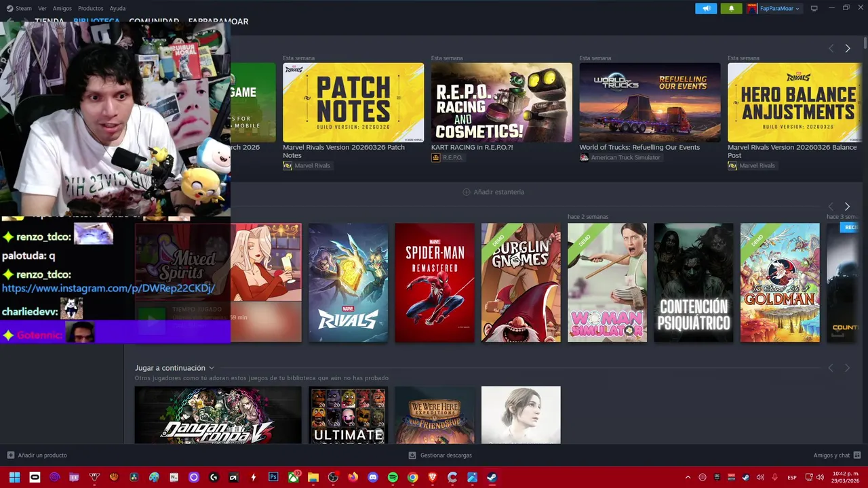Click the blue announcements megaphone icon
Screen dimensions: 868x488
pyautogui.click(x=706, y=8)
